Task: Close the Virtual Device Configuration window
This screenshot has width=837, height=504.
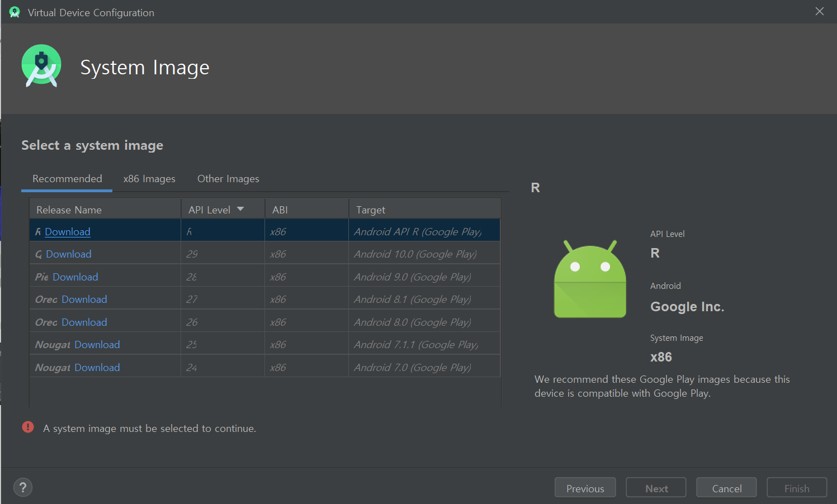Action: point(820,11)
